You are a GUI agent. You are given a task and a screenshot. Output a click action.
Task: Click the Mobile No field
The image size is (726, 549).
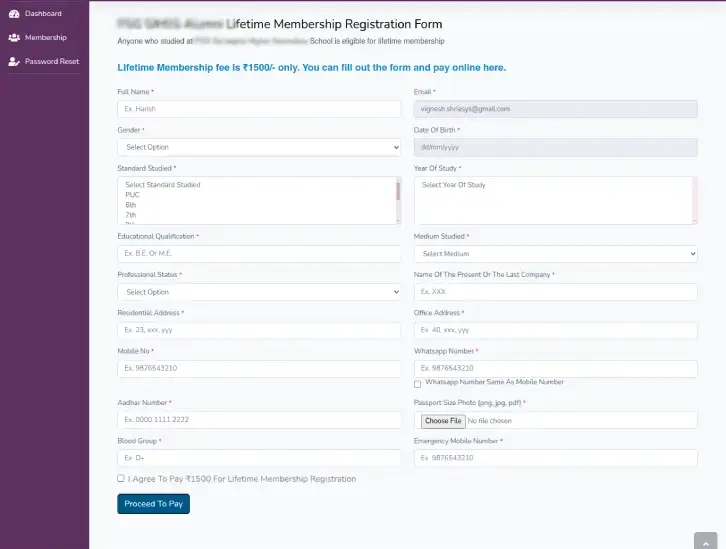click(x=259, y=368)
